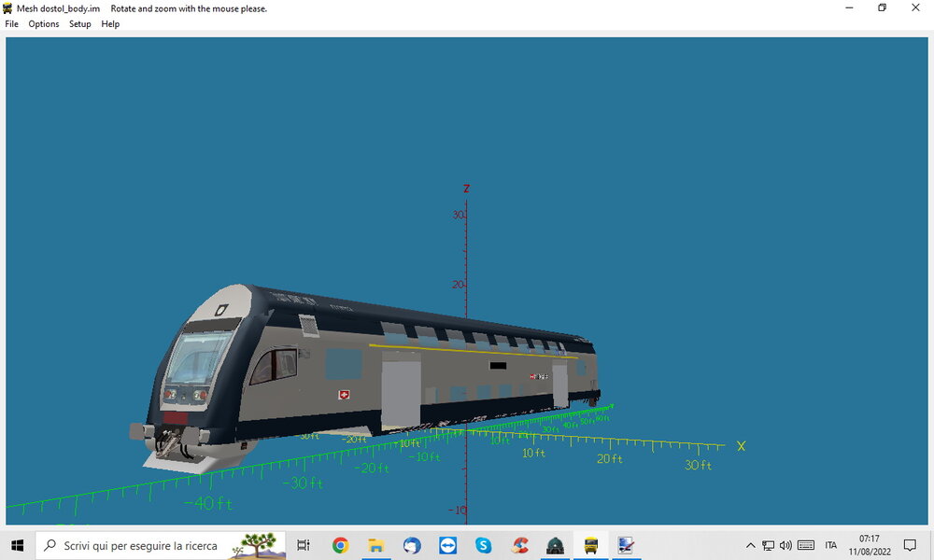Click the Windows Start button
The height and width of the screenshot is (560, 934).
point(17,545)
